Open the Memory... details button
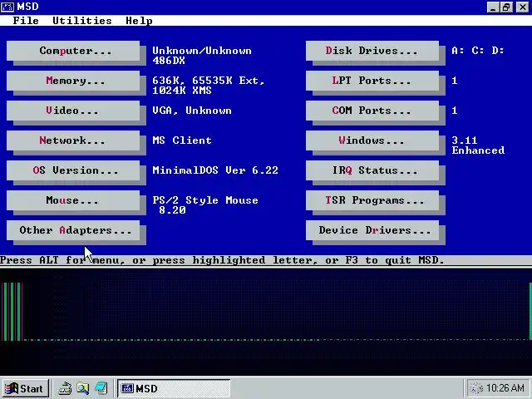Viewport: 532px width, 399px height. (x=73, y=81)
